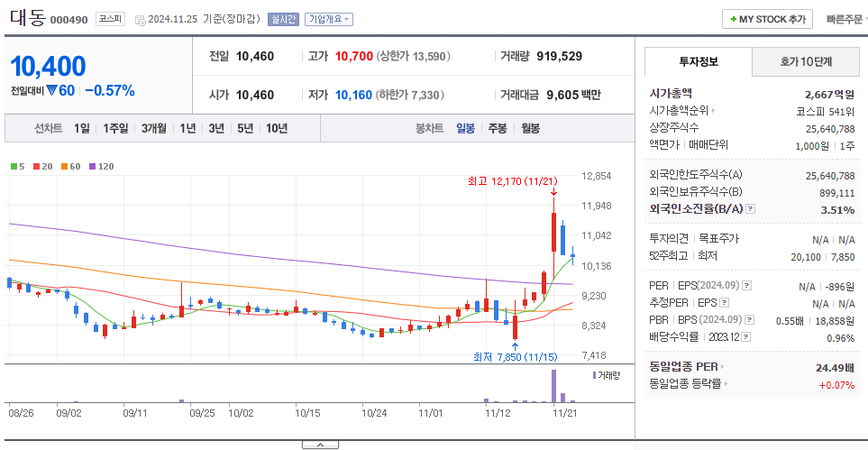The width and height of the screenshot is (868, 450).
Task: Click the 목표주가 label
Action: tap(718, 239)
